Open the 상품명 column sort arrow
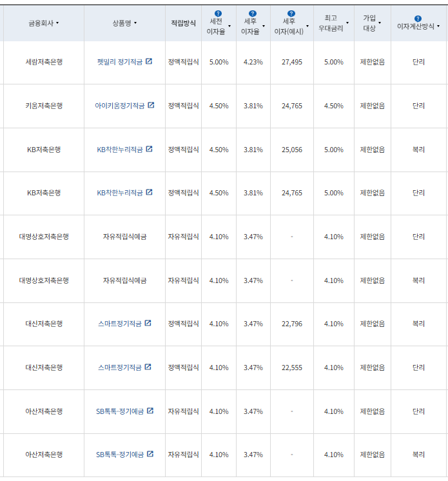This screenshot has width=448, height=481. (x=135, y=23)
